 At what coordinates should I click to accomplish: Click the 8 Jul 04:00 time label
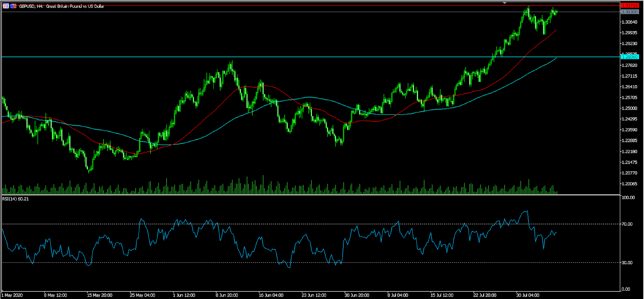point(398,295)
